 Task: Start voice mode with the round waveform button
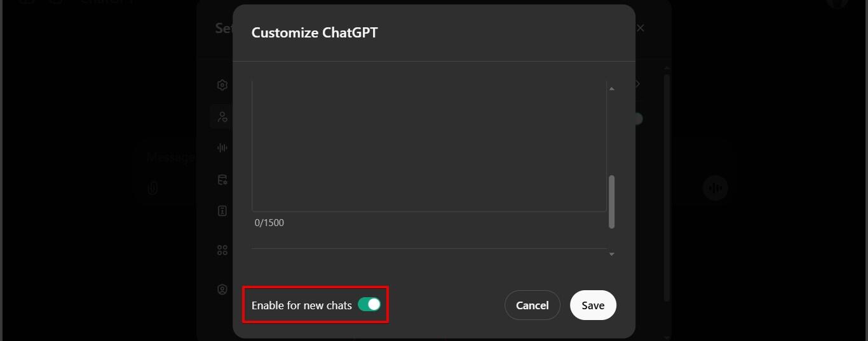(x=715, y=188)
